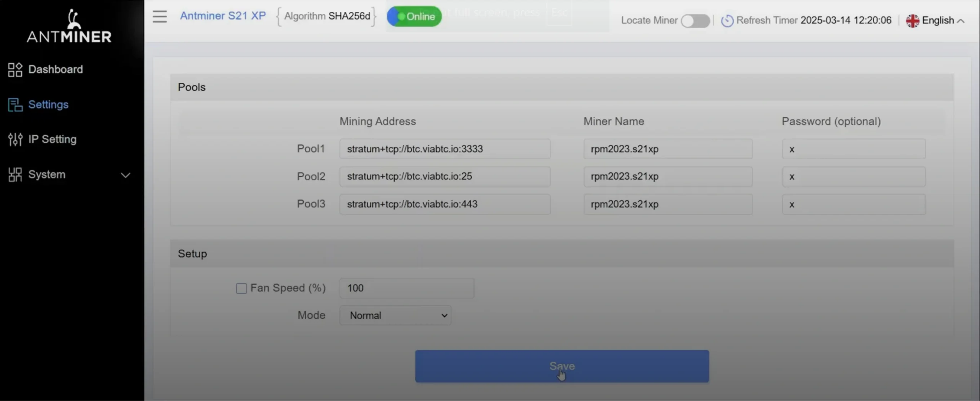Viewport: 980px width, 401px height.
Task: Open the Mode dropdown set to Normal
Action: [395, 315]
